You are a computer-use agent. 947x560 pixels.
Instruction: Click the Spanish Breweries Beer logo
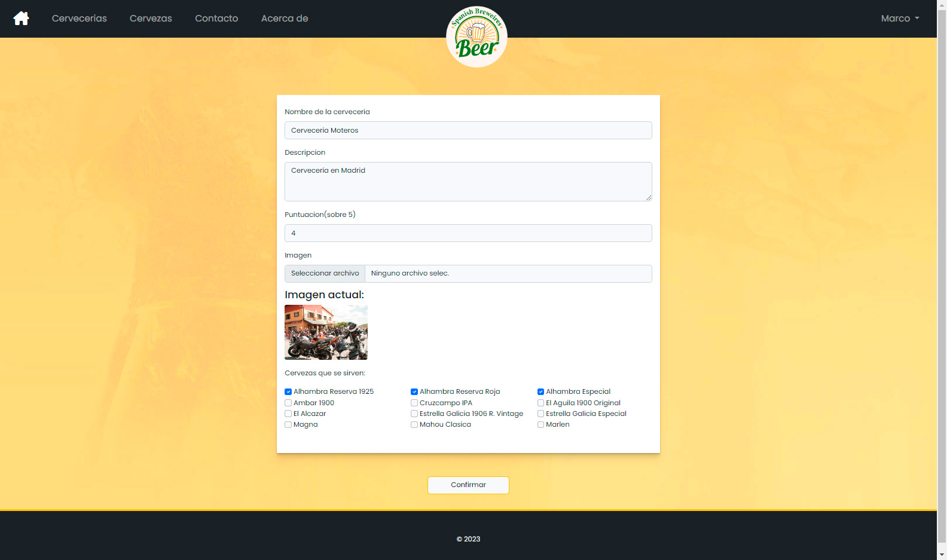pos(476,36)
